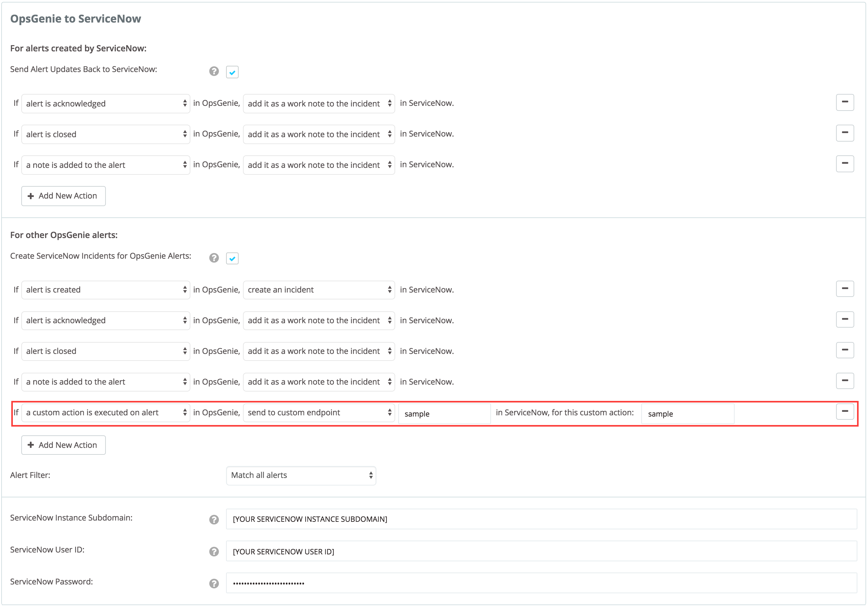Screen dimensions: 868x607
Task: Open work note action dropdown for first acknowledged rule
Action: coord(319,104)
